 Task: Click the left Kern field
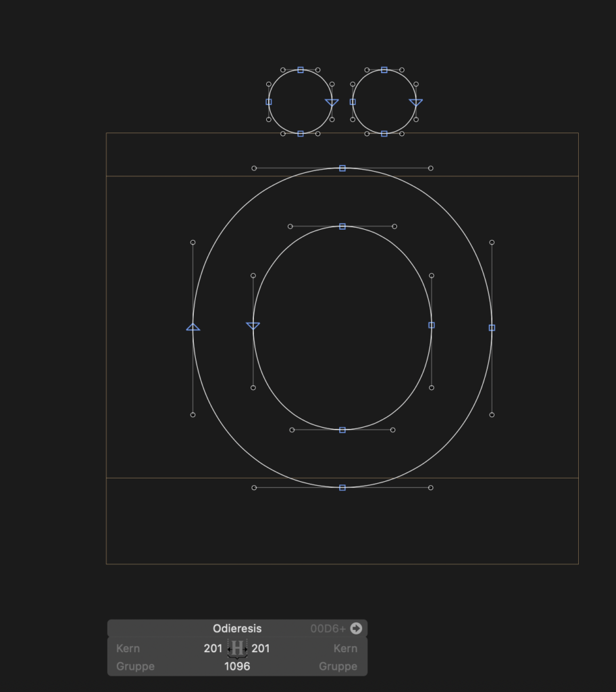(x=128, y=648)
